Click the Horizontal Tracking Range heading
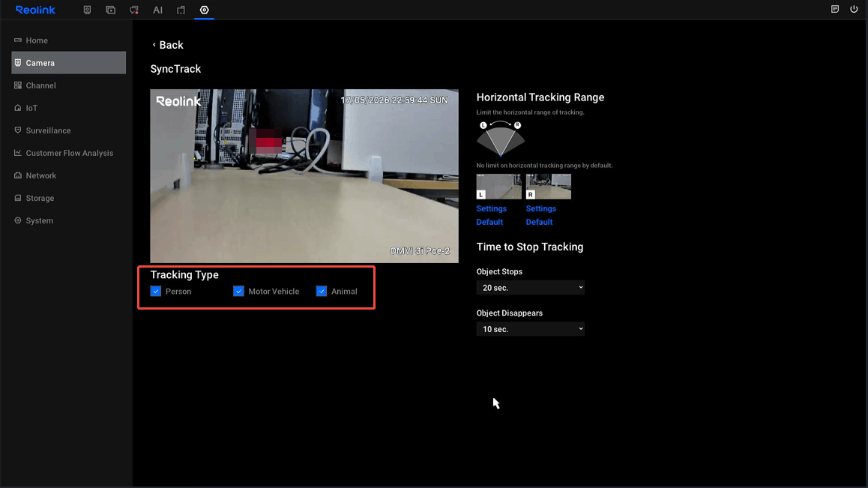 (540, 97)
